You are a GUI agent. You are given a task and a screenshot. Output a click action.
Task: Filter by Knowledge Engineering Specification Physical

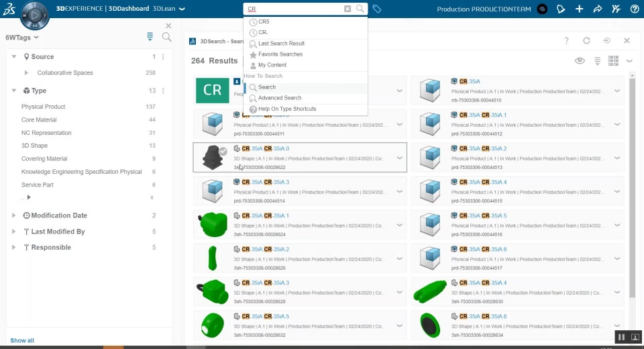[x=81, y=172]
